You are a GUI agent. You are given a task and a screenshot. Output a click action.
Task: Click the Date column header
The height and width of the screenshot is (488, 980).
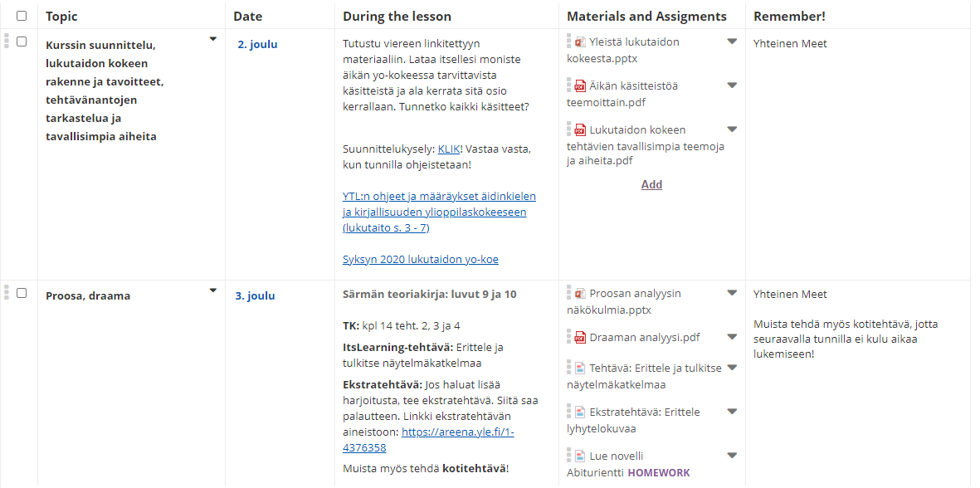tap(247, 17)
